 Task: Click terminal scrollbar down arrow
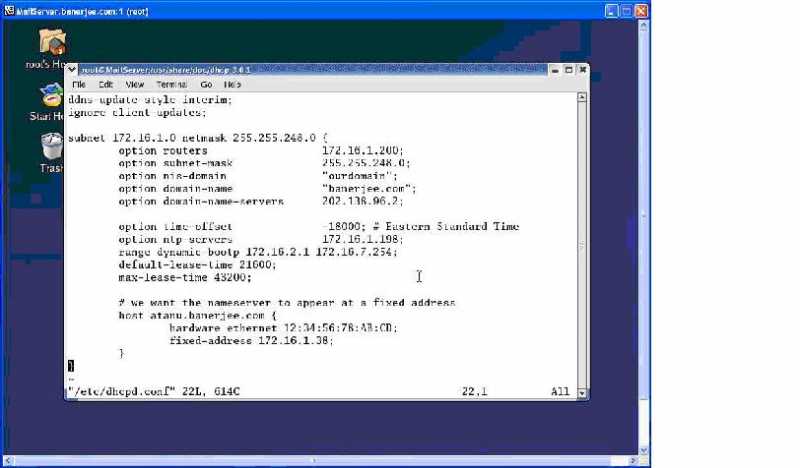582,392
